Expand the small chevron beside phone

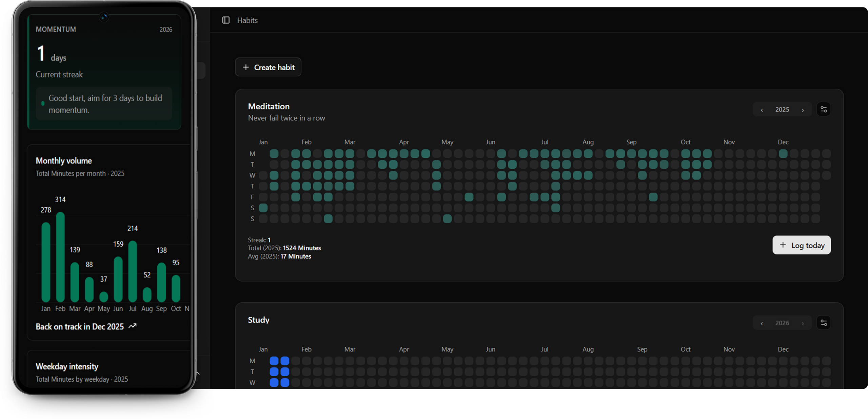198,373
